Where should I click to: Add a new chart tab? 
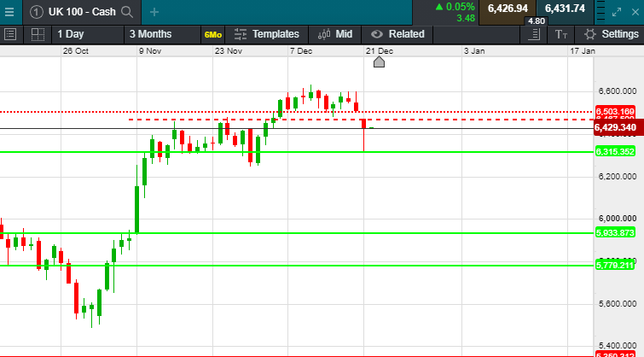154,12
